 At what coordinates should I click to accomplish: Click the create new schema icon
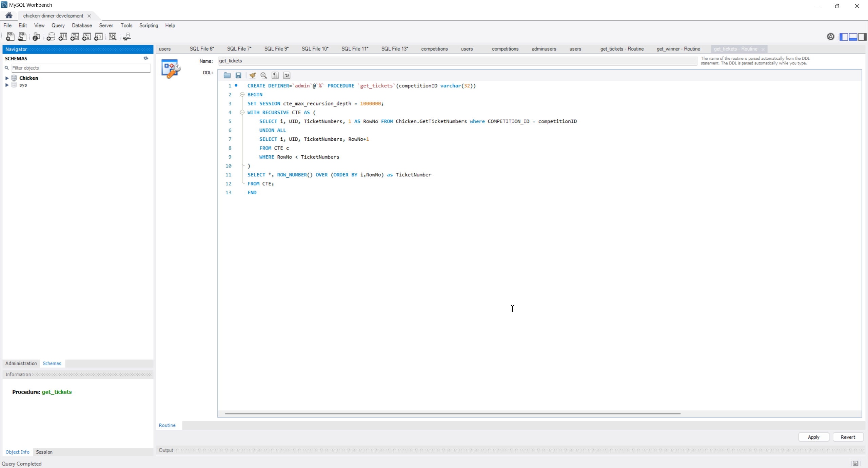coord(51,37)
